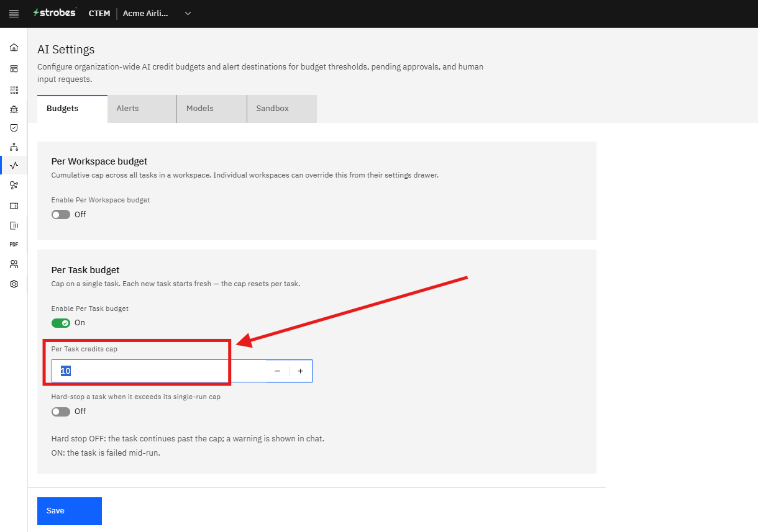The height and width of the screenshot is (532, 758).
Task: Open the PDF sidebar icon
Action: [x=14, y=245]
